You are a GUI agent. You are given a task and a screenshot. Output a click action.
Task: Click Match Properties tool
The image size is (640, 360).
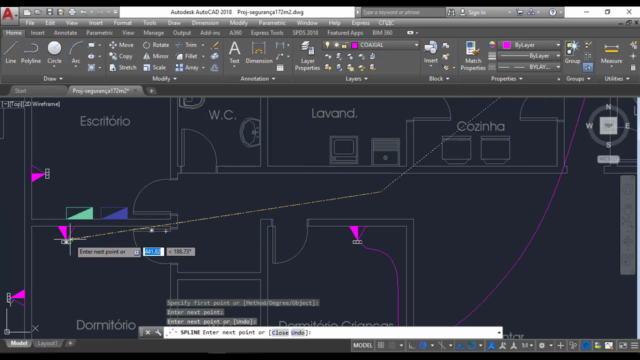(473, 56)
